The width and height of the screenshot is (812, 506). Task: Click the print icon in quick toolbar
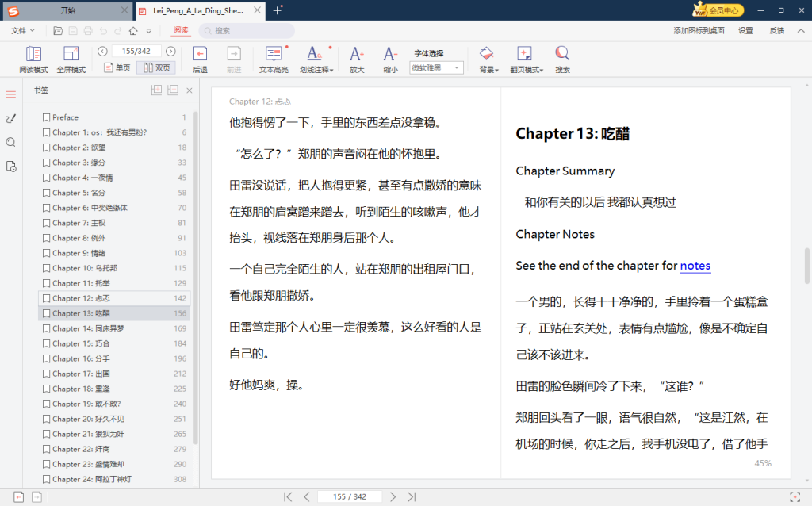coord(88,31)
